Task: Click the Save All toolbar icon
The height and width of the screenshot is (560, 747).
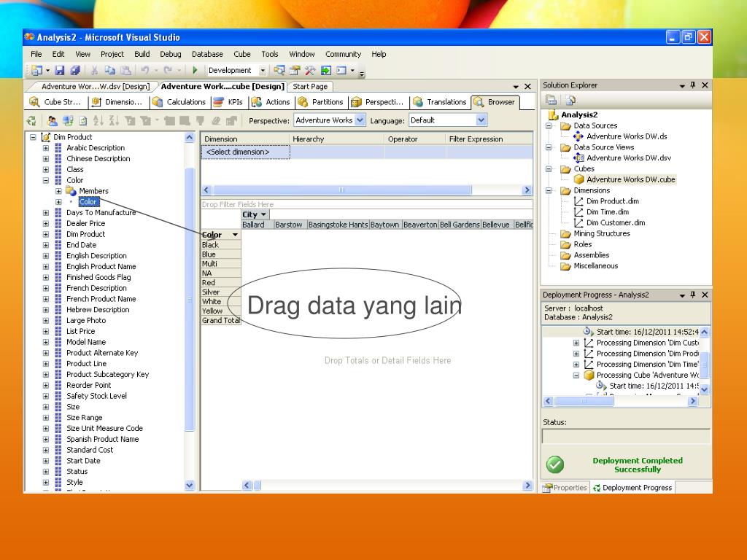Action: 75,71
